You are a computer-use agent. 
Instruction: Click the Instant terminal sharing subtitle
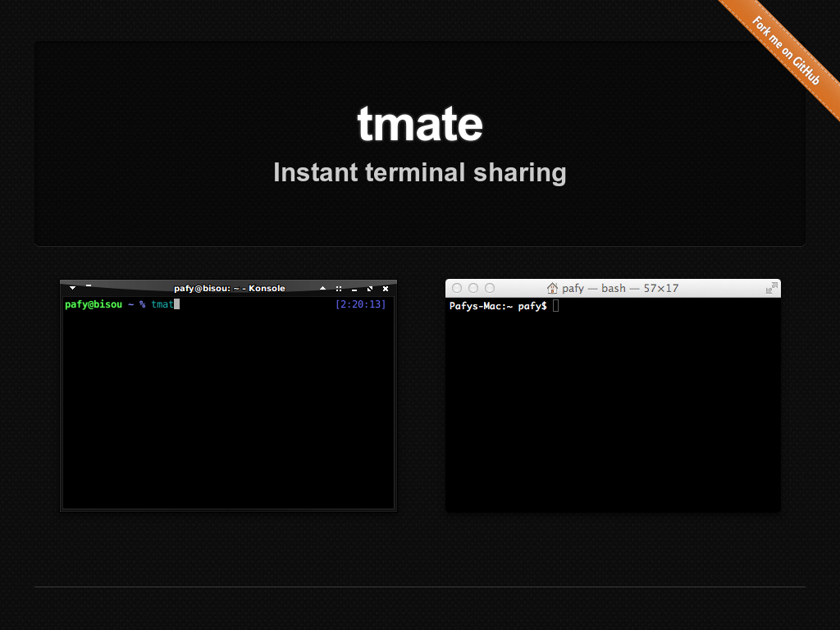click(x=420, y=172)
